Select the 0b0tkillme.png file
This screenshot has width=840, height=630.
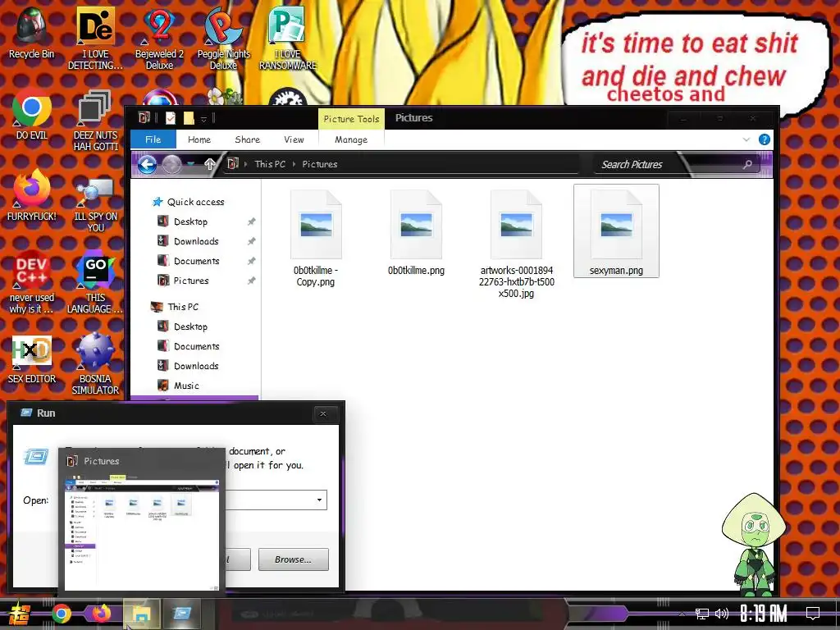point(416,232)
